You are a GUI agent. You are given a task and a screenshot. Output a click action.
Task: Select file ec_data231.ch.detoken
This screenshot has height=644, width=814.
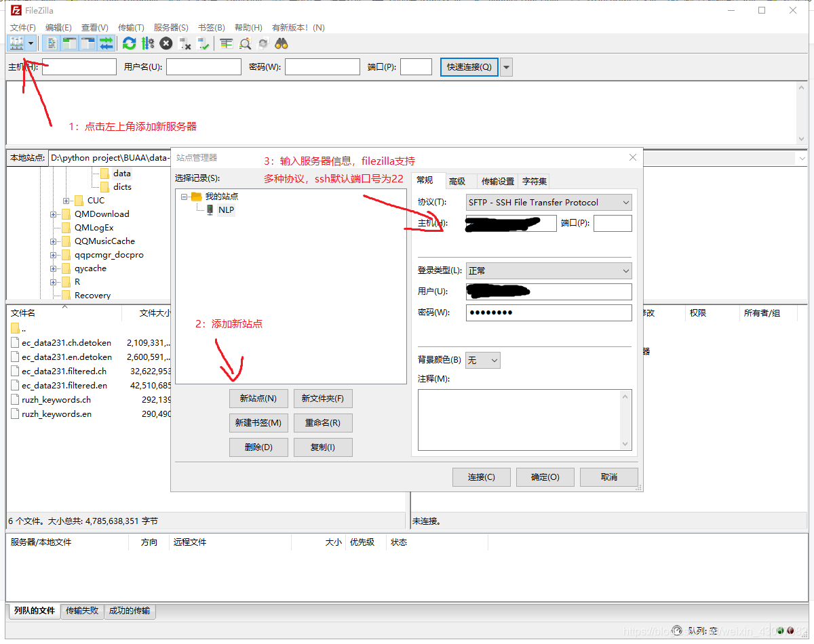pos(66,343)
